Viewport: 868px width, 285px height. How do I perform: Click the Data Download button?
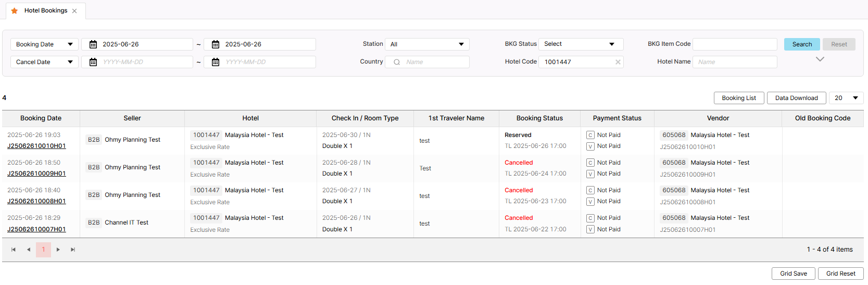point(796,98)
